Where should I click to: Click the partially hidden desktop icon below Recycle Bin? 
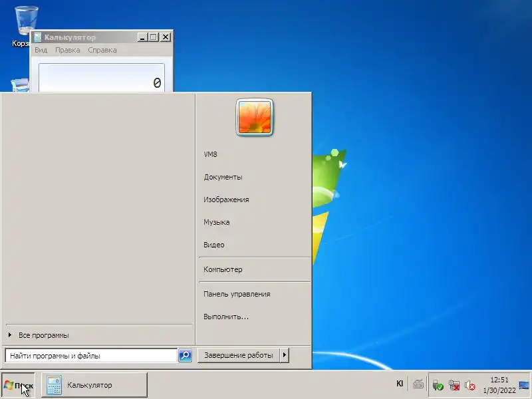[x=21, y=85]
